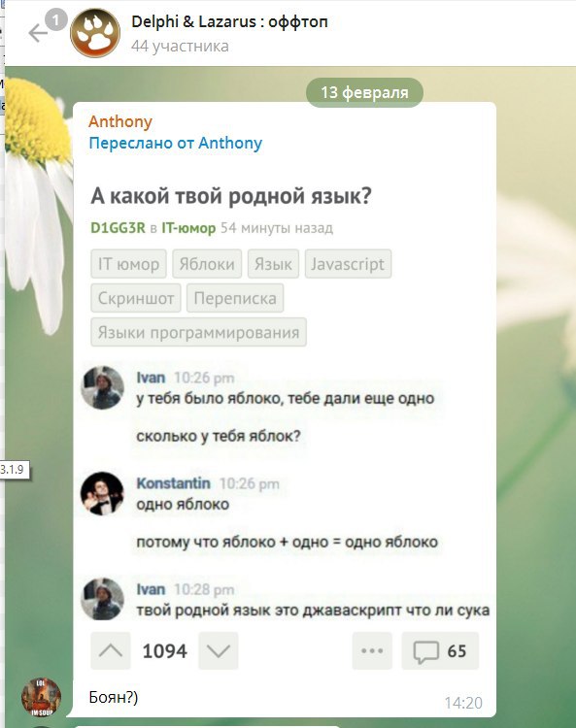The height and width of the screenshot is (728, 576).
Task: Open the Delphi & Lazarus chat title
Action: [x=229, y=21]
